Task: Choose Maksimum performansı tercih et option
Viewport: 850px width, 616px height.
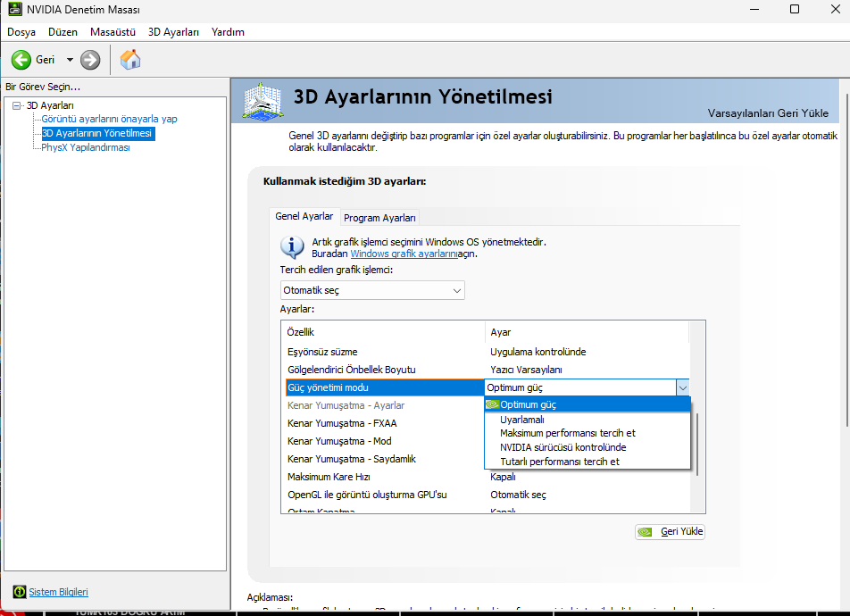Action: [x=587, y=433]
